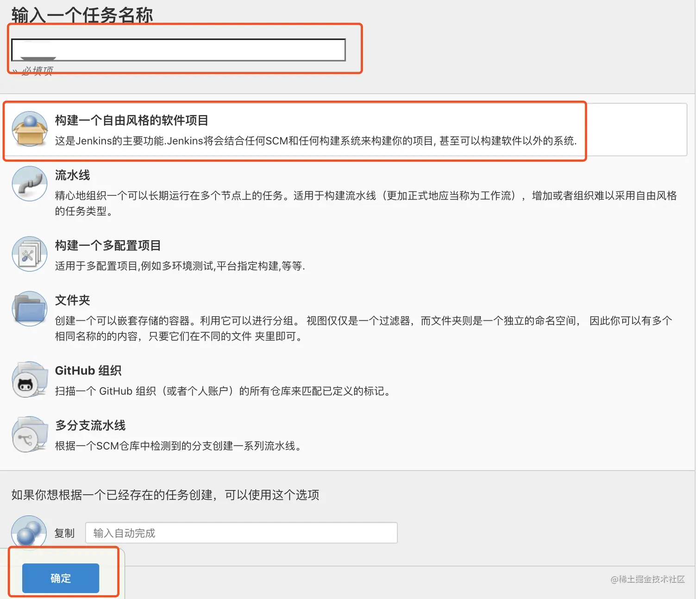Select the 文件夹 blue folder icon
The width and height of the screenshot is (700, 599).
click(30, 309)
